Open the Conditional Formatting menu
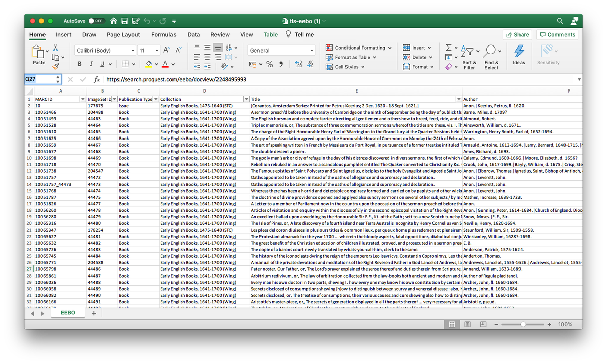 pos(359,48)
